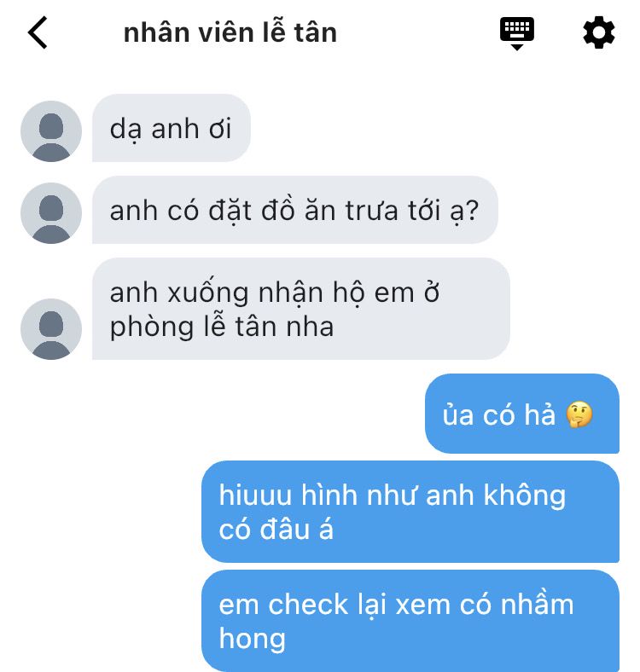The height and width of the screenshot is (672, 640).
Task: Tap the avatar beside 'dạ anh ơi'
Action: click(x=51, y=131)
